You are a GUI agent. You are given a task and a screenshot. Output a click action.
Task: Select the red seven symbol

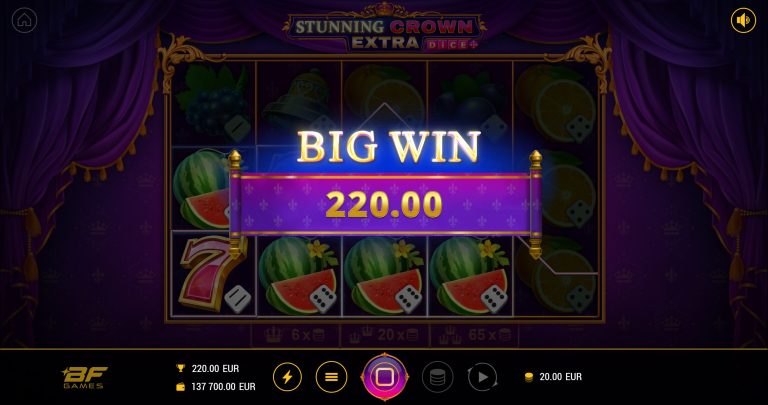click(x=212, y=274)
